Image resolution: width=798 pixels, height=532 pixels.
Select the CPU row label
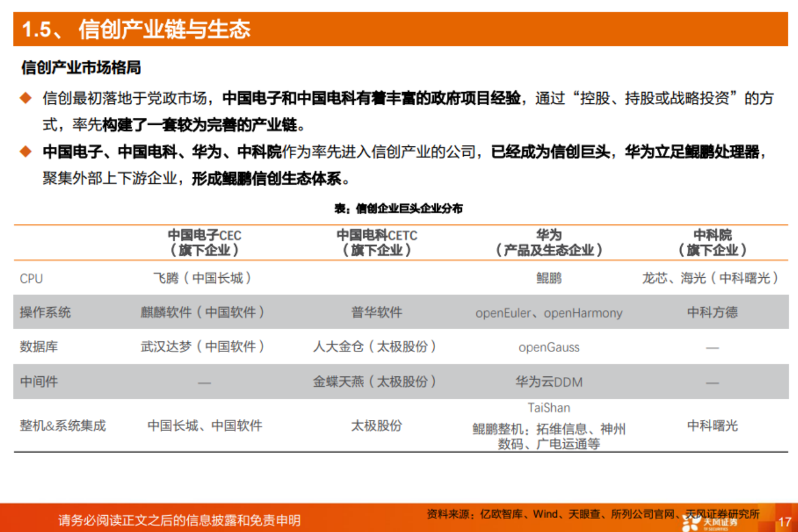[x=31, y=278]
